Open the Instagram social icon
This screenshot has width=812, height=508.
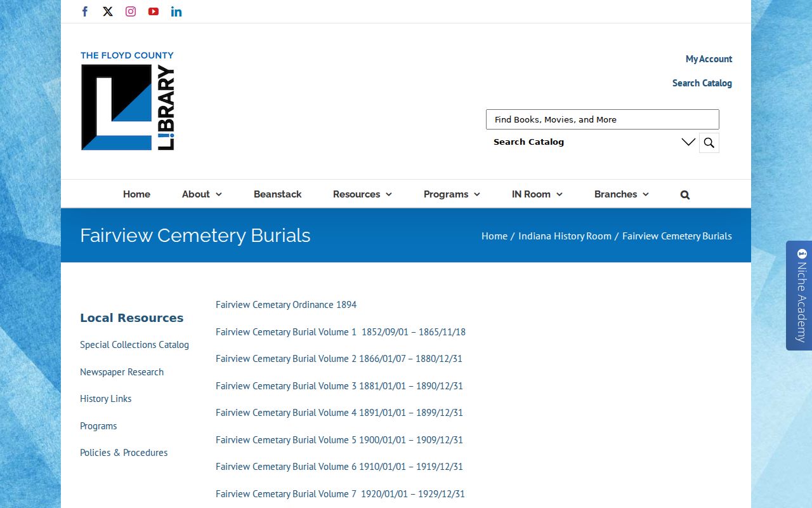point(131,11)
